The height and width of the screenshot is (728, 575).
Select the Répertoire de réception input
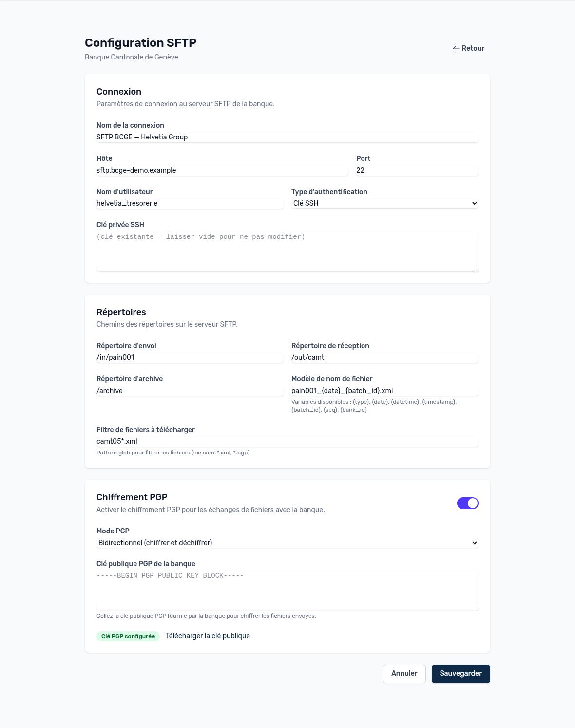coord(385,357)
